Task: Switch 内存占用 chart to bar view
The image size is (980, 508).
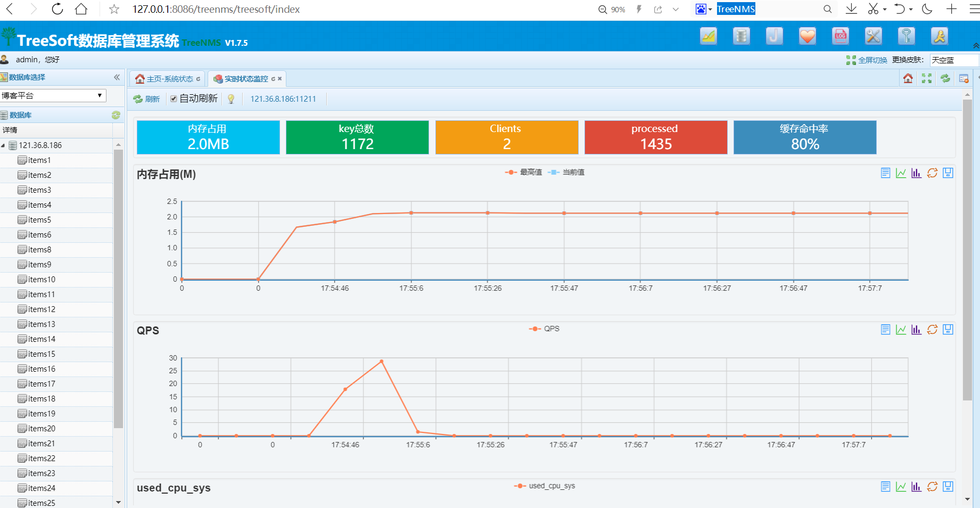Action: (916, 173)
